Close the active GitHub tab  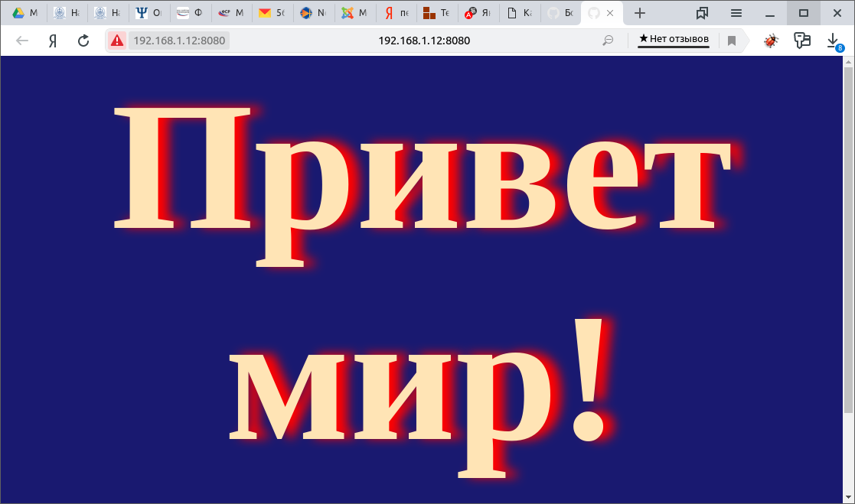pyautogui.click(x=610, y=13)
